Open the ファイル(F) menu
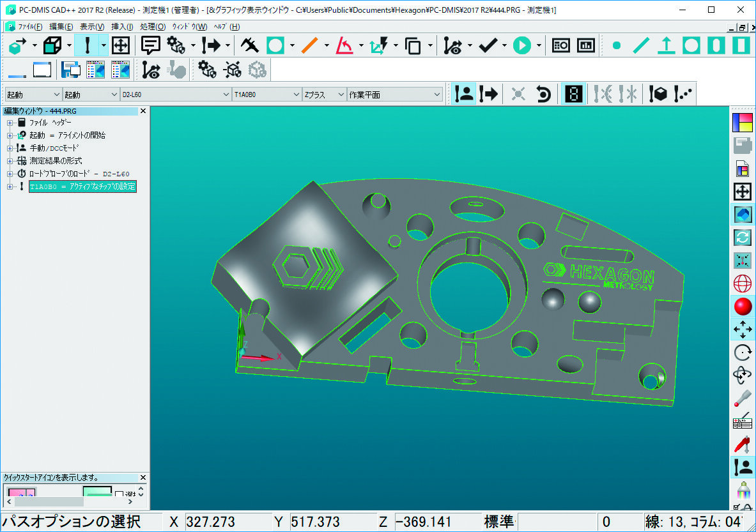This screenshot has height=532, width=756. 30,26
